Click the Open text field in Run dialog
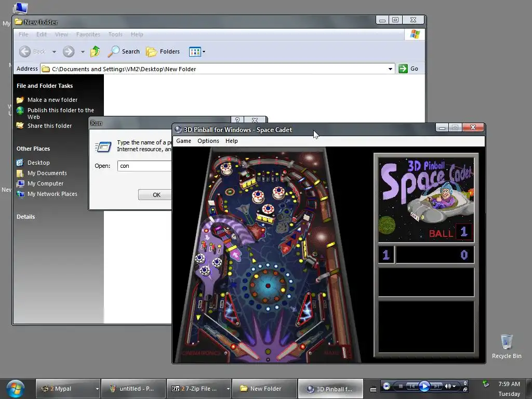Viewport: 532px width, 399px height. 144,166
